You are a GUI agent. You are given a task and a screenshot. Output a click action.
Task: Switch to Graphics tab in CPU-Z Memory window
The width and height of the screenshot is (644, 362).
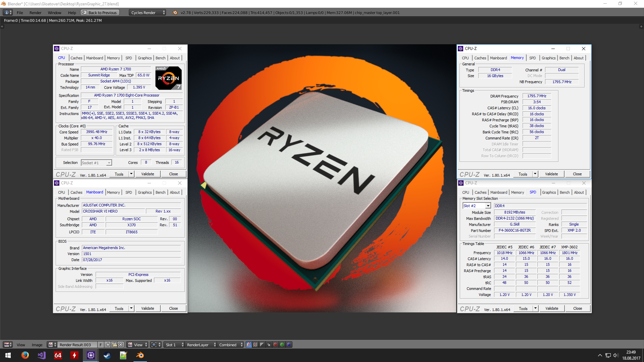548,58
